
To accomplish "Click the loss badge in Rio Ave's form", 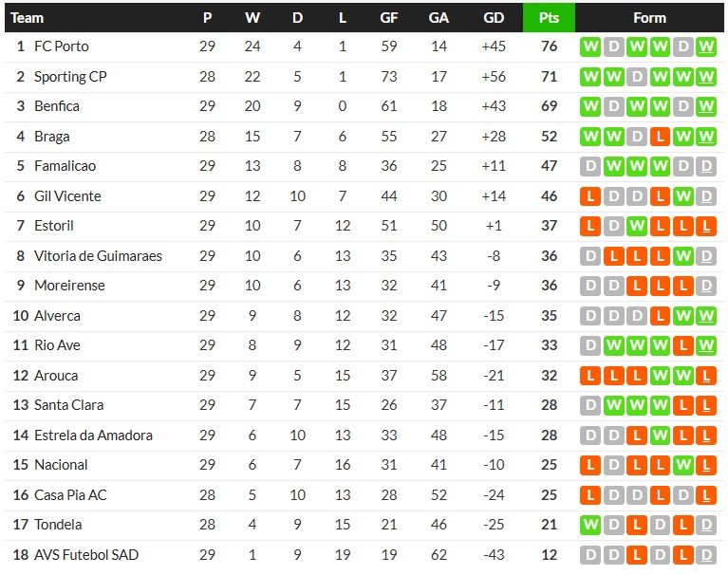I will click(683, 345).
